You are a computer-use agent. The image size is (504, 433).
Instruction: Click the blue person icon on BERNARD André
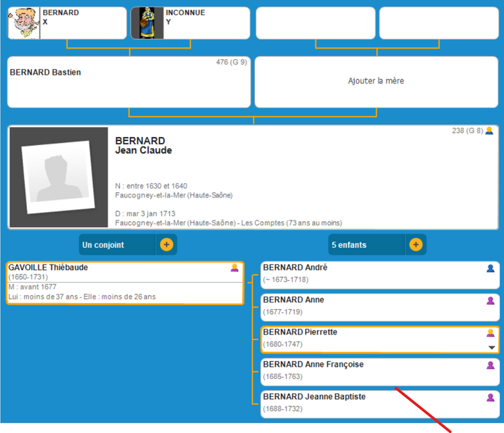490,268
